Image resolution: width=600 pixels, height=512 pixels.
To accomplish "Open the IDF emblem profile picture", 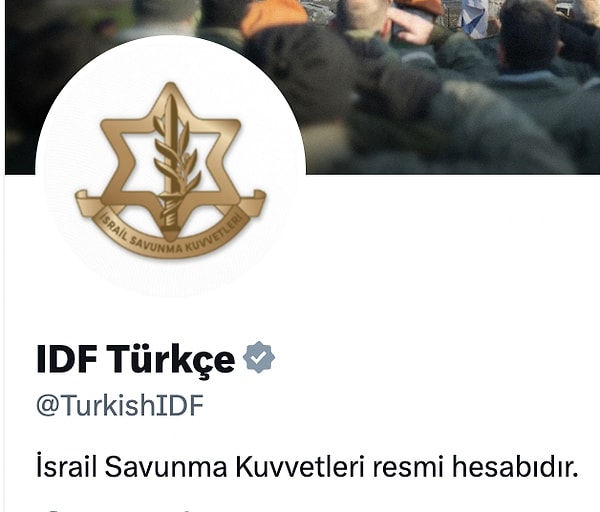I will [x=170, y=168].
